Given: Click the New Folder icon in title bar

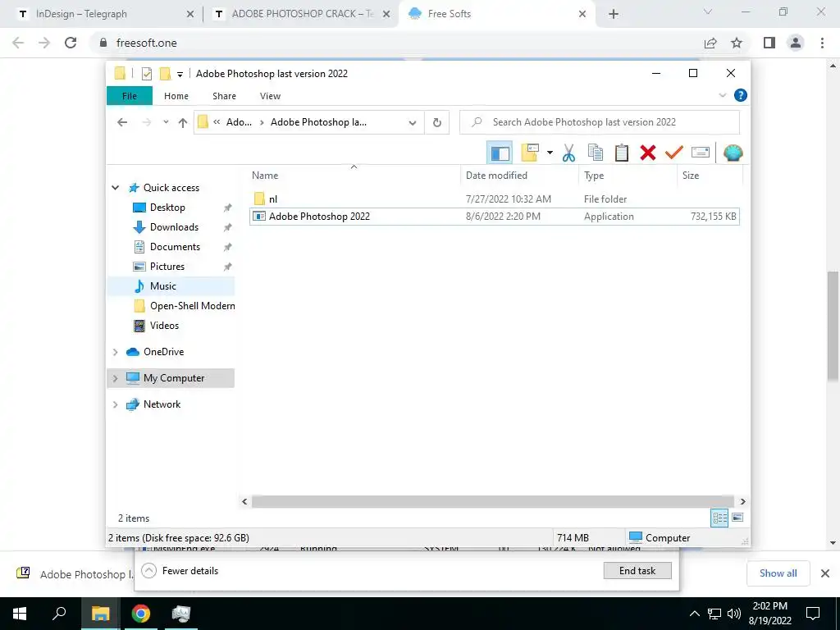Looking at the screenshot, I should pos(165,73).
